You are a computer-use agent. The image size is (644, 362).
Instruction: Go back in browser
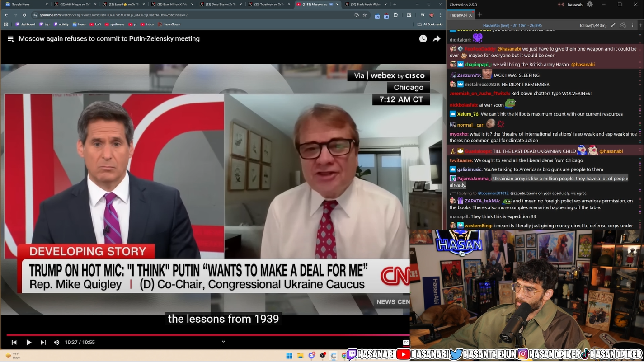click(x=6, y=15)
